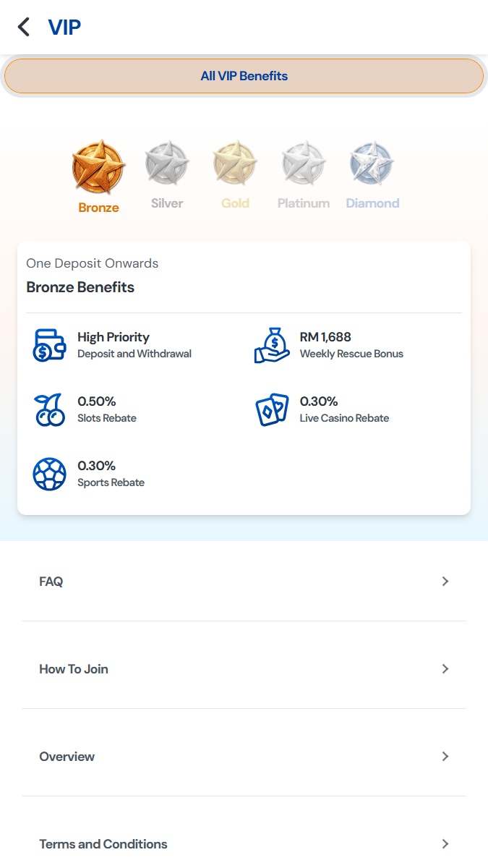Tap the back arrow icon
The height and width of the screenshot is (868, 488).
24,27
